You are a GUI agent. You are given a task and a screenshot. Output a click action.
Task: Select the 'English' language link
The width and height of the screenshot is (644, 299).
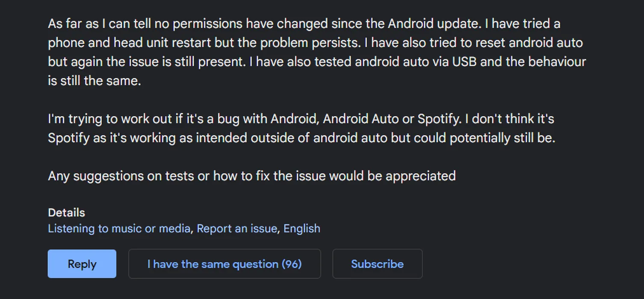click(301, 229)
